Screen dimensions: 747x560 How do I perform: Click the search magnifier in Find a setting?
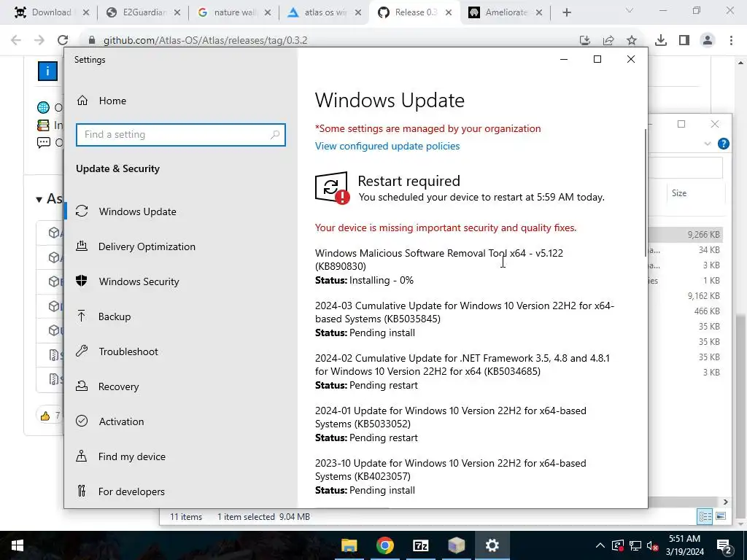point(275,135)
